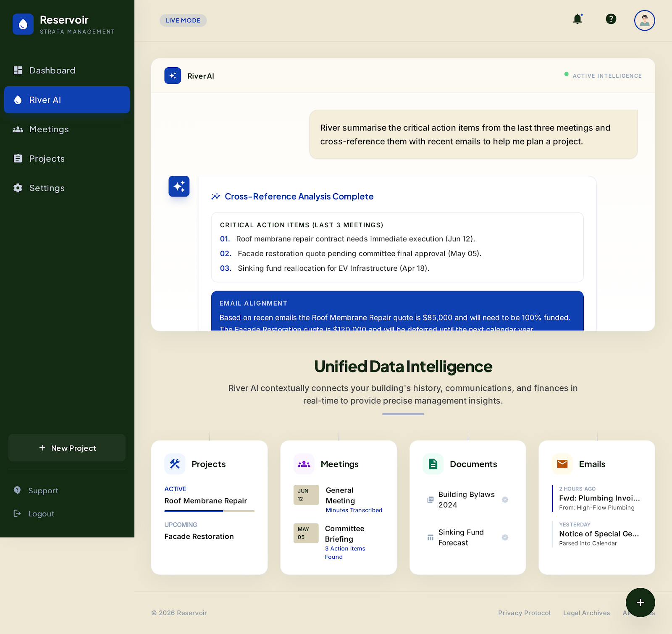Open the user profile avatar
672x634 pixels.
(644, 20)
